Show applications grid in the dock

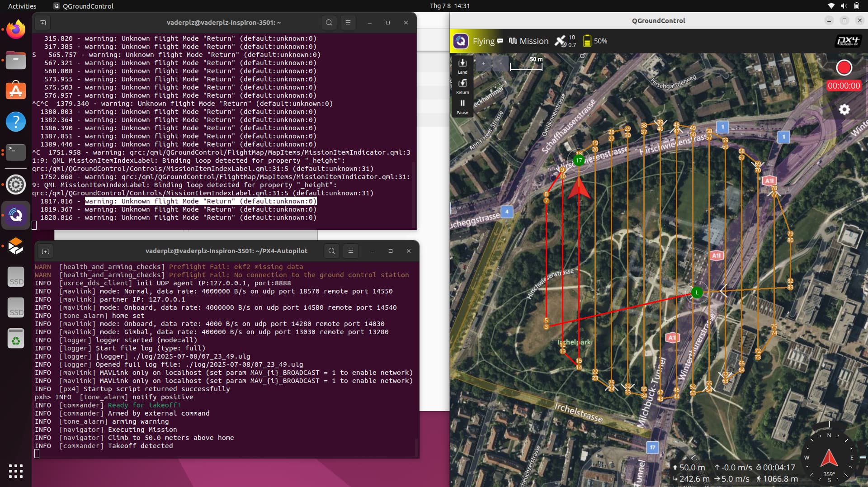(16, 471)
